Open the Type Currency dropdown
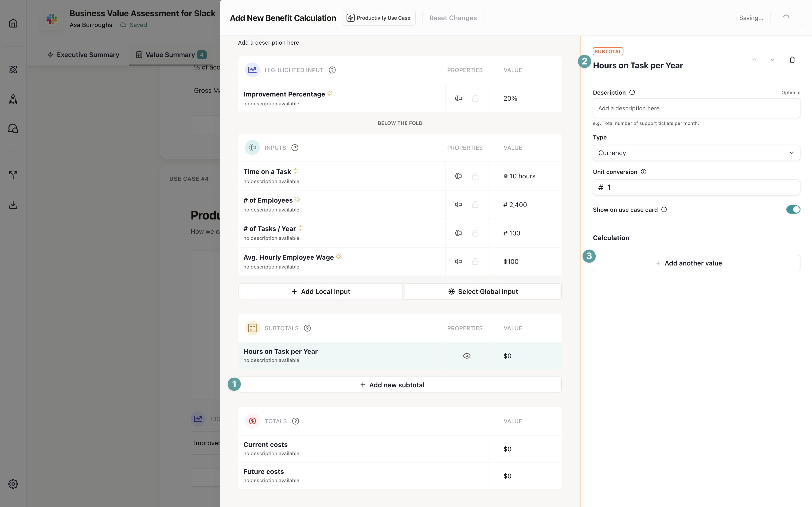 [x=696, y=153]
